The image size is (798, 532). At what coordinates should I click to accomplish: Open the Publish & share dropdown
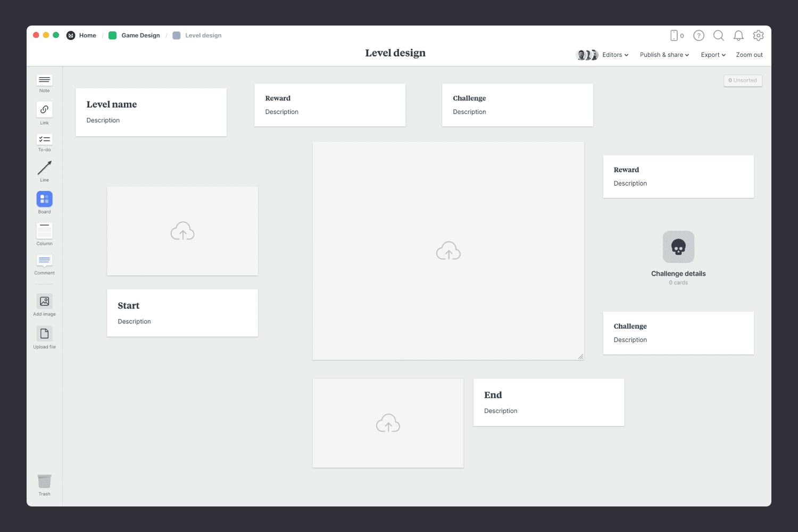(664, 55)
